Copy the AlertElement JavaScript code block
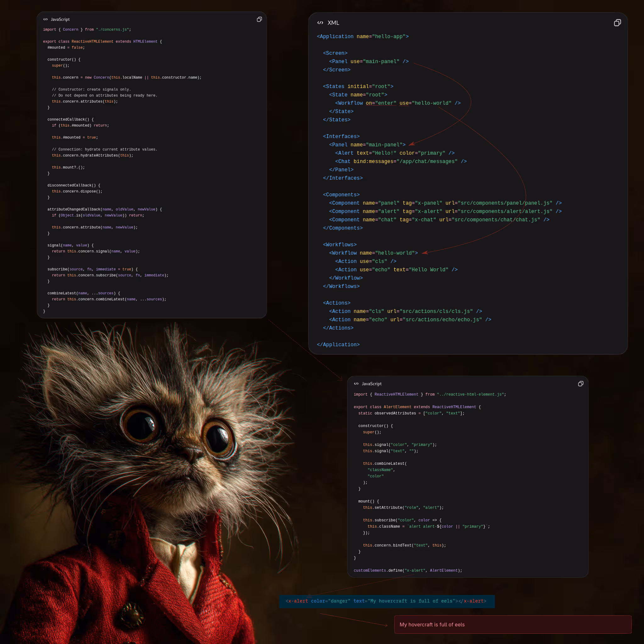 (580, 384)
